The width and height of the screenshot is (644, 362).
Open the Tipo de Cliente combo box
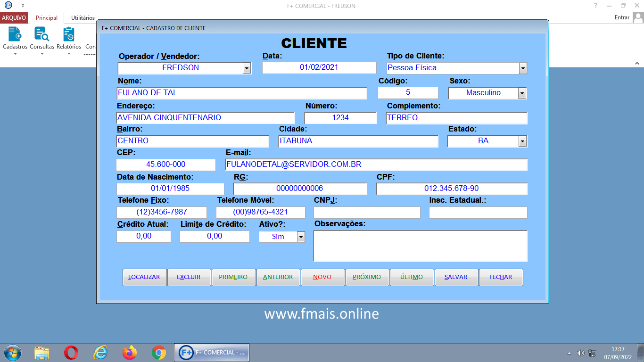point(522,68)
